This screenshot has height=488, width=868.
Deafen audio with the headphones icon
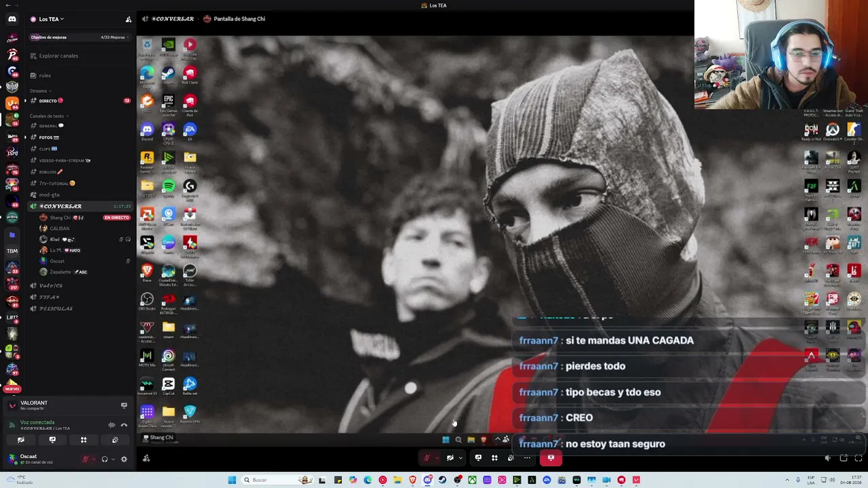(104, 459)
